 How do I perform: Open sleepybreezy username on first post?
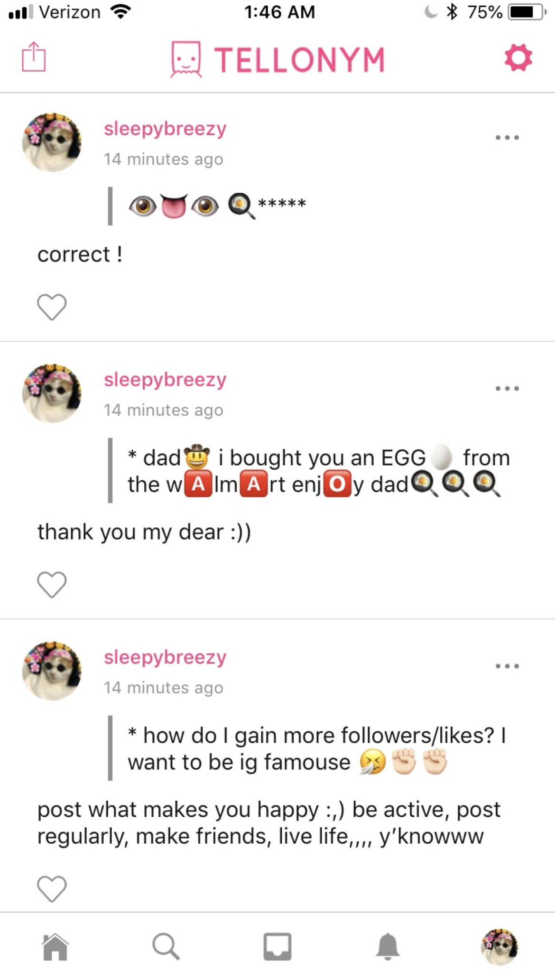pos(165,129)
